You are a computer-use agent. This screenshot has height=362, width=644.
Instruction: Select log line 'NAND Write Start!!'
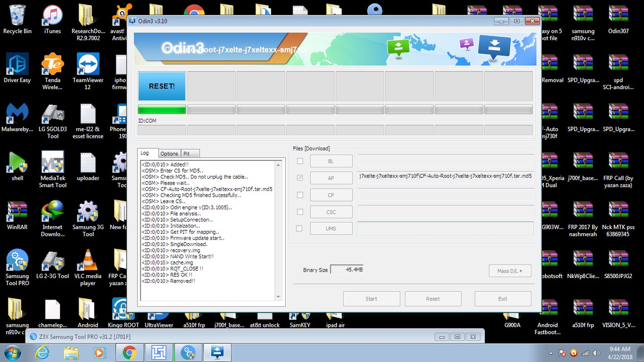click(178, 256)
